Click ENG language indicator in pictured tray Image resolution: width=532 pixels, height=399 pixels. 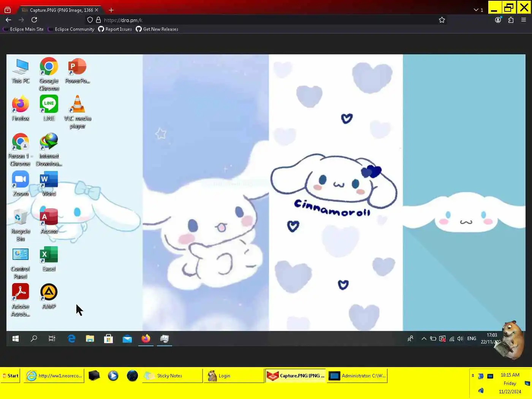pyautogui.click(x=472, y=339)
